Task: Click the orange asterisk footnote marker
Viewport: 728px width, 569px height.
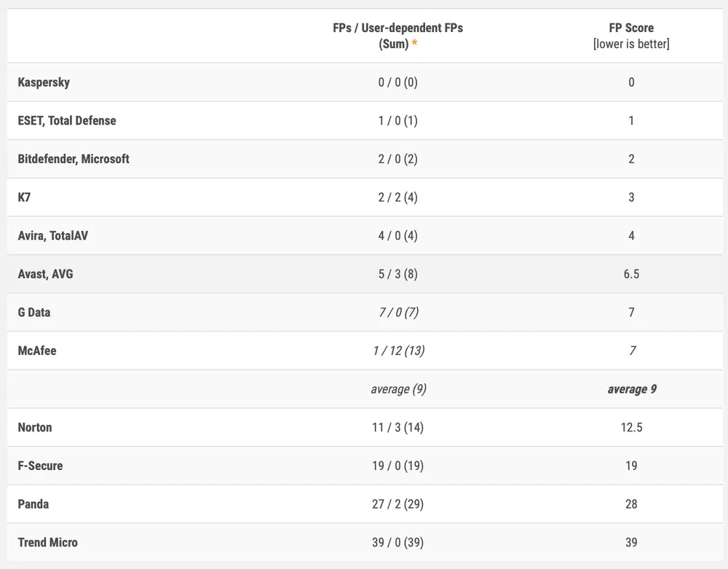Action: (x=415, y=44)
